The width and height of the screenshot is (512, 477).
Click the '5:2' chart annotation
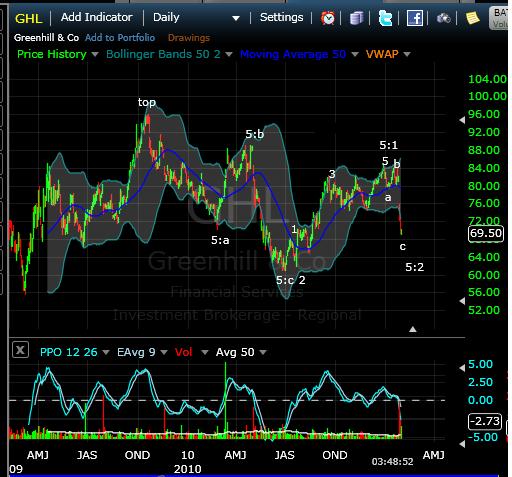tap(415, 267)
